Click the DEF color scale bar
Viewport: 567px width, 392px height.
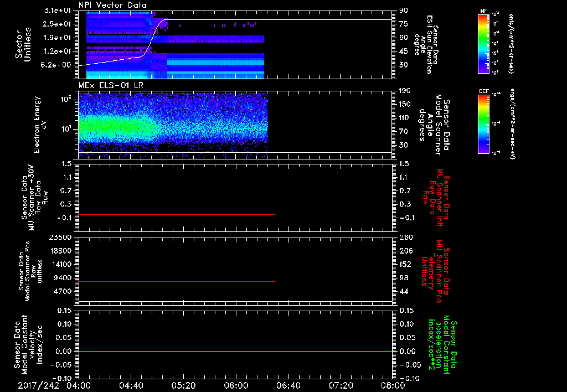pos(483,124)
